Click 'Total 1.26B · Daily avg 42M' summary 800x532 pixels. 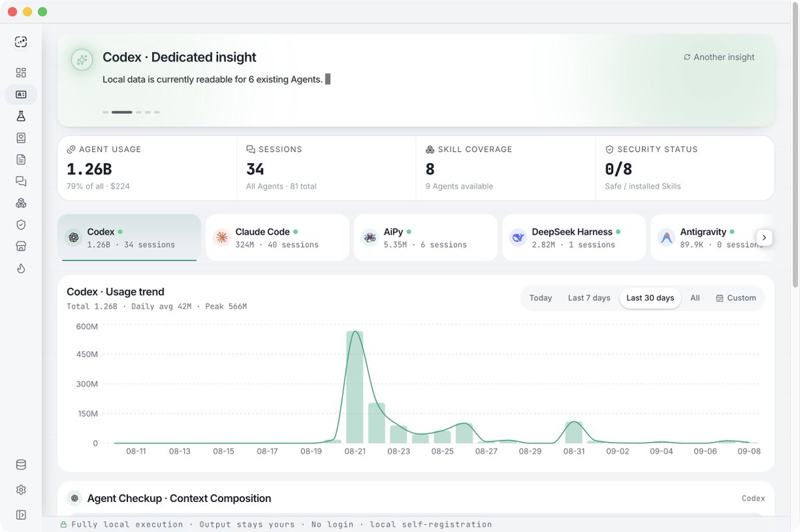pos(129,306)
